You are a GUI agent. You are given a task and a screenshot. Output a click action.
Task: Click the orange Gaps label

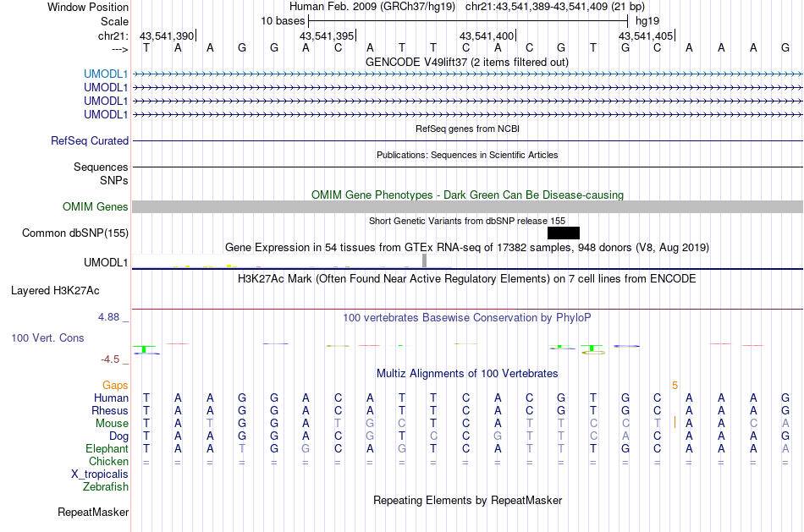[115, 386]
